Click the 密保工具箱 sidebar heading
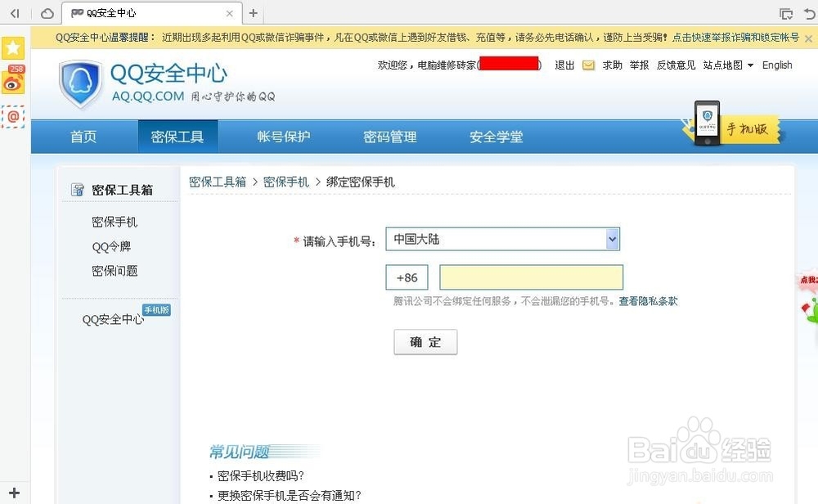 tap(122, 190)
